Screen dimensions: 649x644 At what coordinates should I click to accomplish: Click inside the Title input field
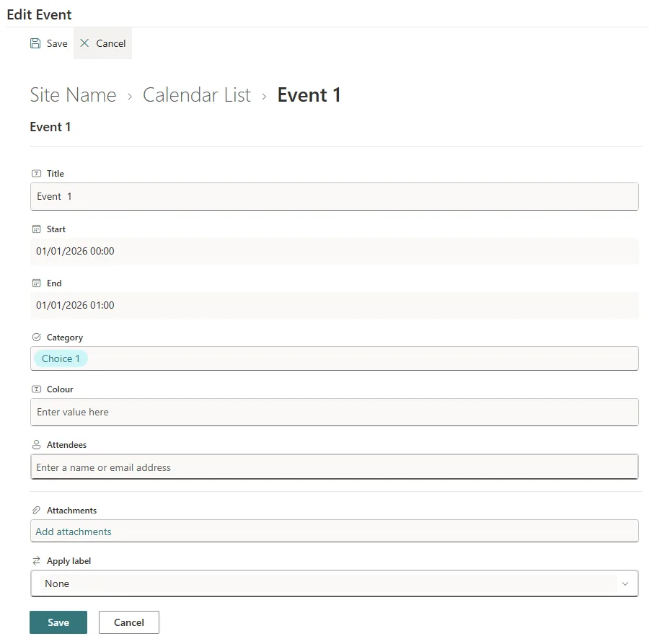[335, 196]
